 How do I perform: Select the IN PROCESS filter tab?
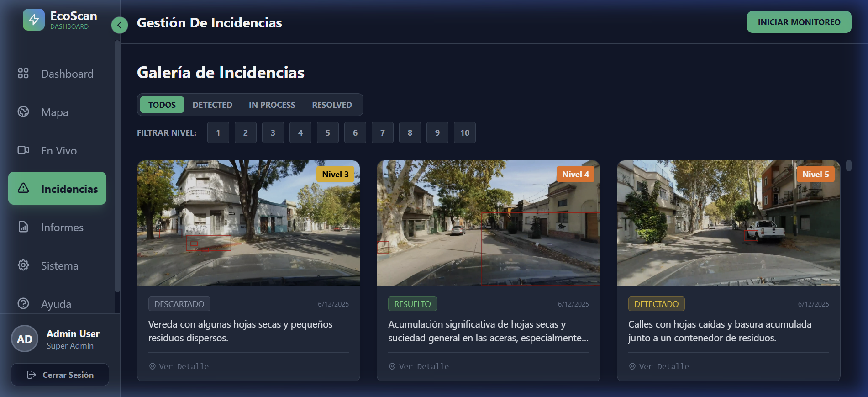[272, 105]
